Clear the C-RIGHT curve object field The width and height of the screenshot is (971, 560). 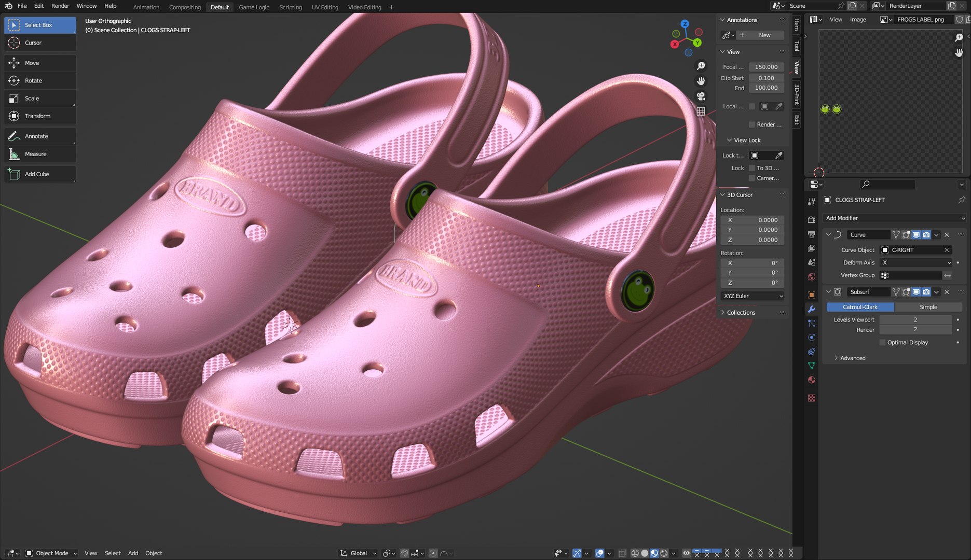coord(947,250)
